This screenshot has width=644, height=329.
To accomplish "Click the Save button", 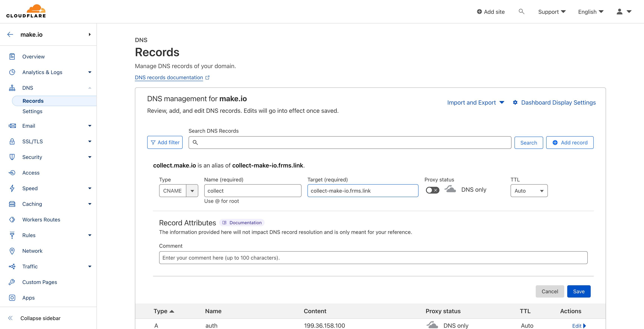I will point(579,291).
